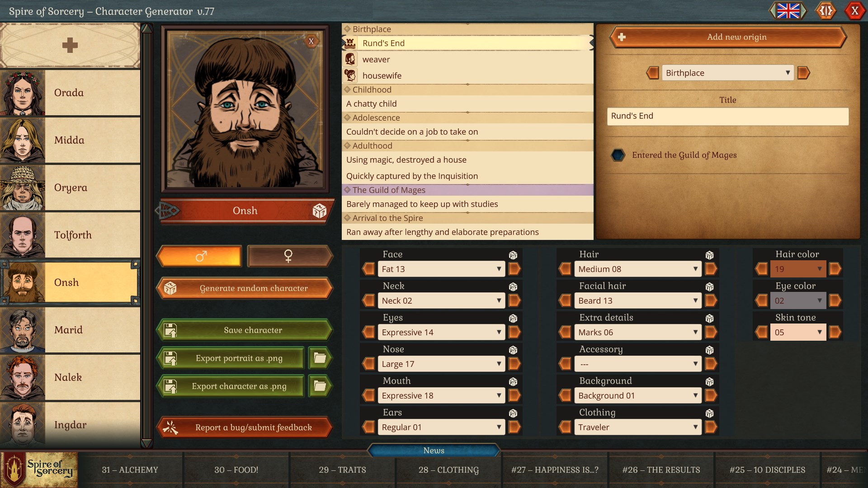Image resolution: width=868 pixels, height=488 pixels.
Task: Open the Face dropdown showing Fat 13
Action: (x=441, y=269)
